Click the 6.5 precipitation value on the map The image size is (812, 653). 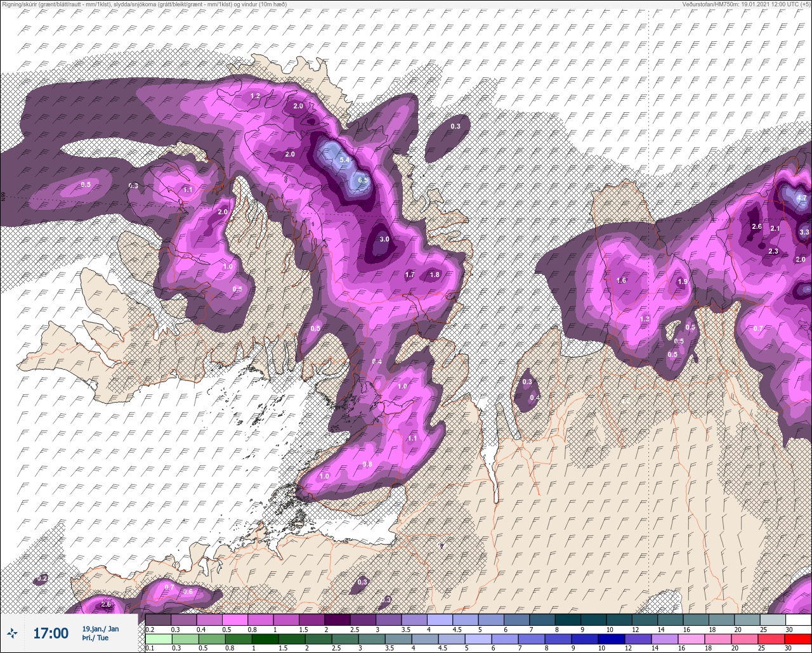click(x=363, y=180)
